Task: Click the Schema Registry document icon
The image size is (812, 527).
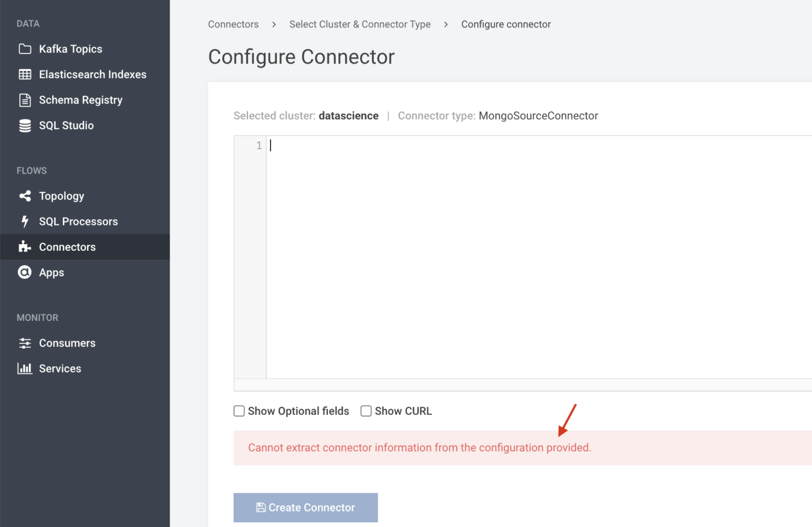Action: [25, 100]
